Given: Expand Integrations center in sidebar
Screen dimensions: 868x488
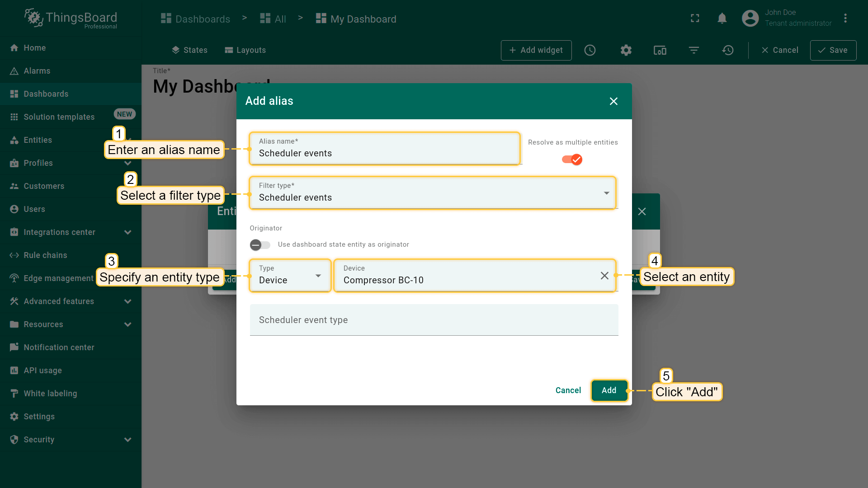Looking at the screenshot, I should [x=127, y=232].
